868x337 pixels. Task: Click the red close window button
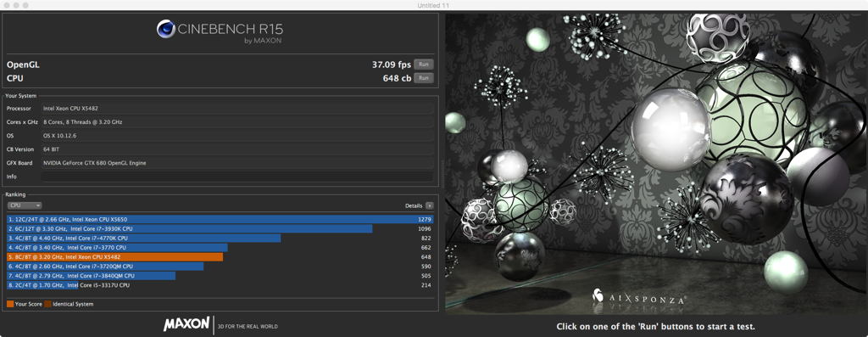[7, 5]
